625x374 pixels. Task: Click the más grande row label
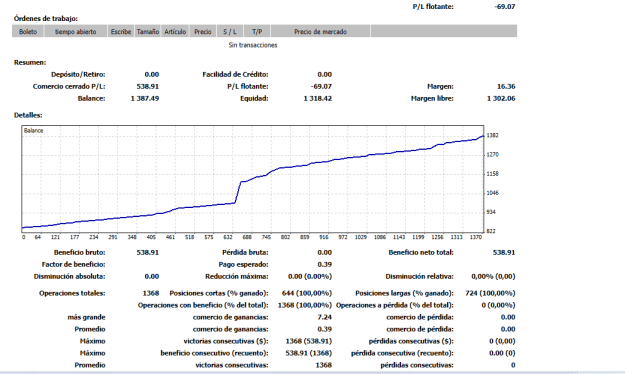[86, 317]
